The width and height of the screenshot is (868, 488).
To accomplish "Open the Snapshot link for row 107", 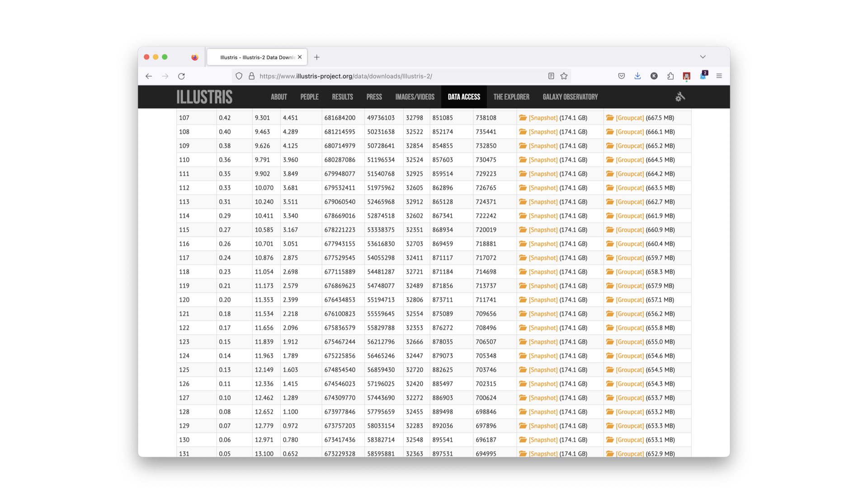I will click(x=543, y=118).
